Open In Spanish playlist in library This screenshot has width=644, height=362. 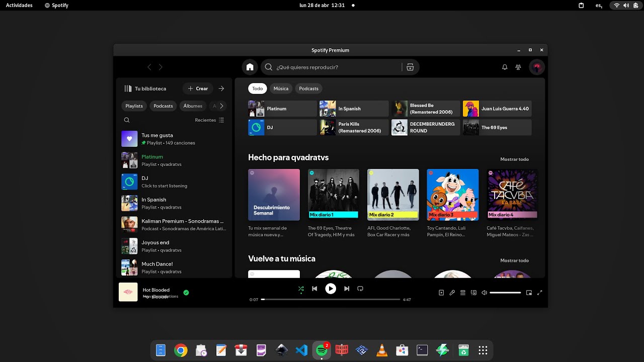174,203
